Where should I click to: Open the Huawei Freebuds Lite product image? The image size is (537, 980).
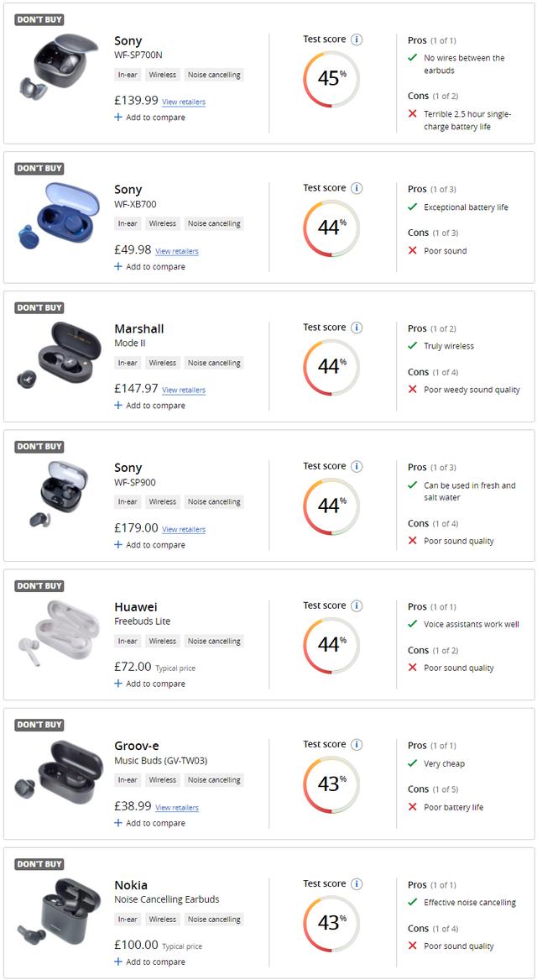[57, 632]
